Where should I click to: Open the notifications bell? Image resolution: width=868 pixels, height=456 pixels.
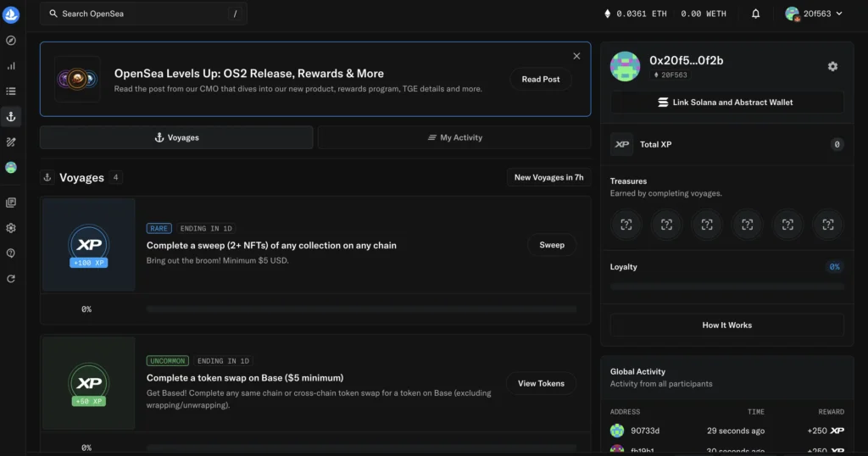(x=755, y=14)
